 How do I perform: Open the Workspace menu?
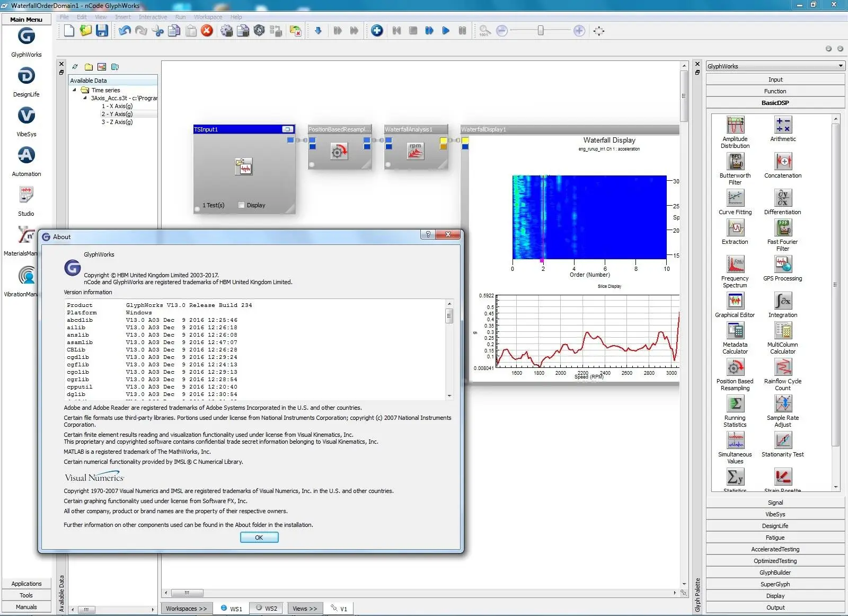[x=208, y=17]
